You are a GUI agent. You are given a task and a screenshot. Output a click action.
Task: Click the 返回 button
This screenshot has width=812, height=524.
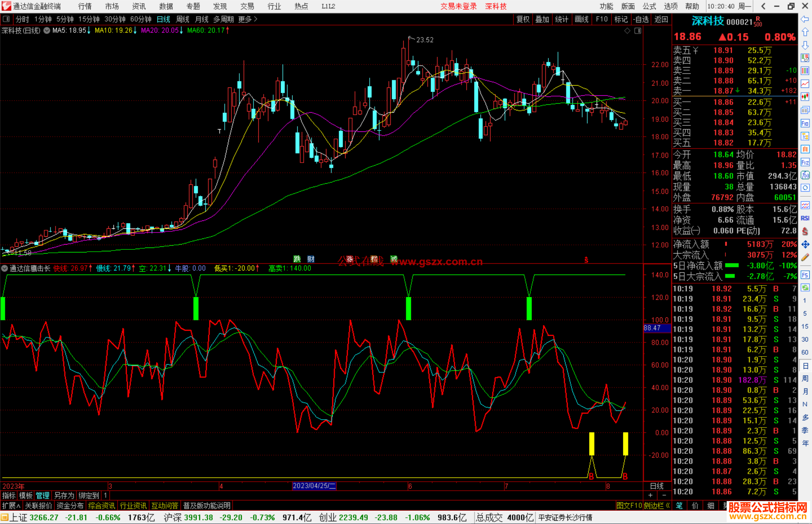point(661,19)
